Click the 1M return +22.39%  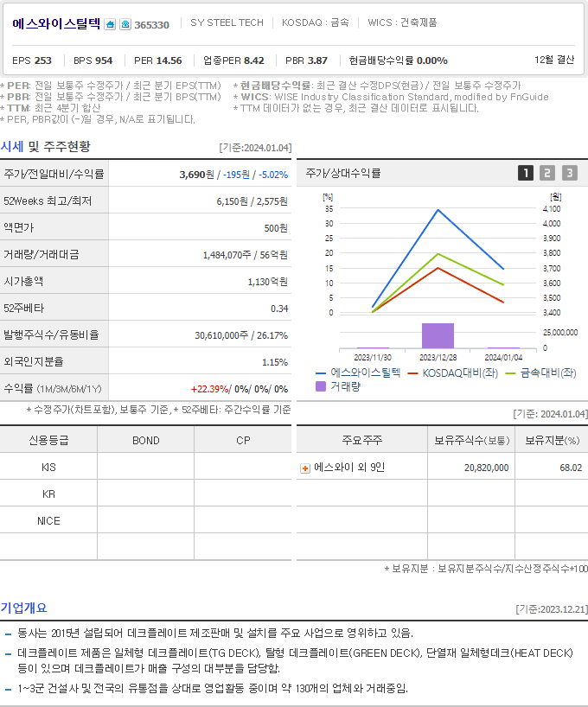click(x=210, y=389)
